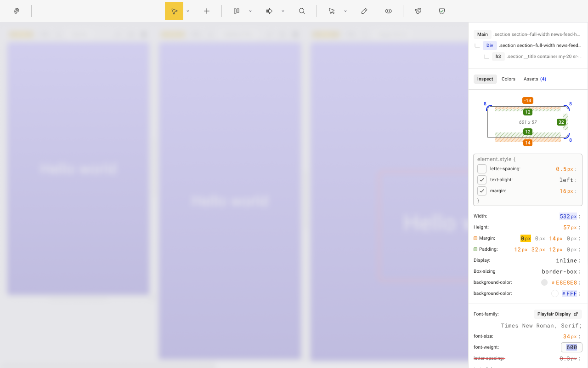This screenshot has height=368, width=588.
Task: Select the outlined cursor inspect tool
Action: [332, 11]
